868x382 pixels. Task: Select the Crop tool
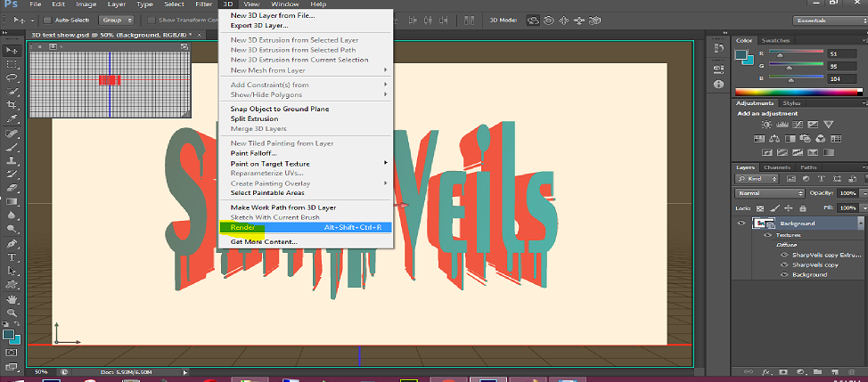coord(11,104)
